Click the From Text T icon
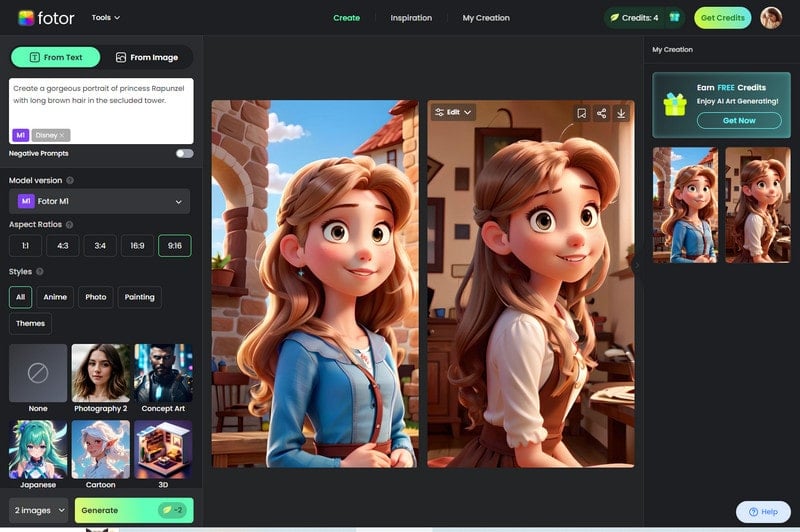 coord(34,57)
